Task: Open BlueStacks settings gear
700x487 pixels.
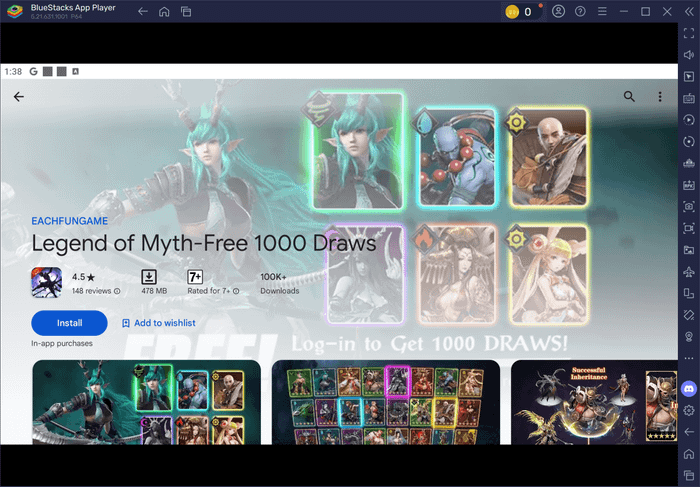Action: click(689, 410)
